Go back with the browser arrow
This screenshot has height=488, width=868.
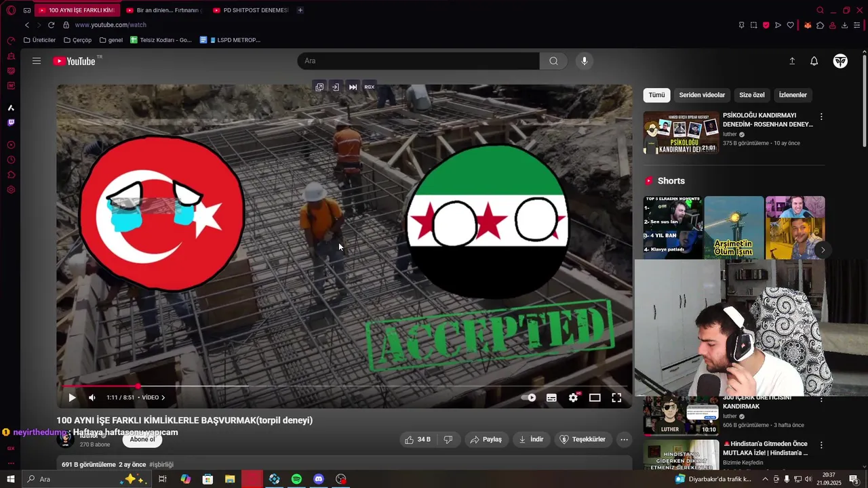tap(27, 25)
